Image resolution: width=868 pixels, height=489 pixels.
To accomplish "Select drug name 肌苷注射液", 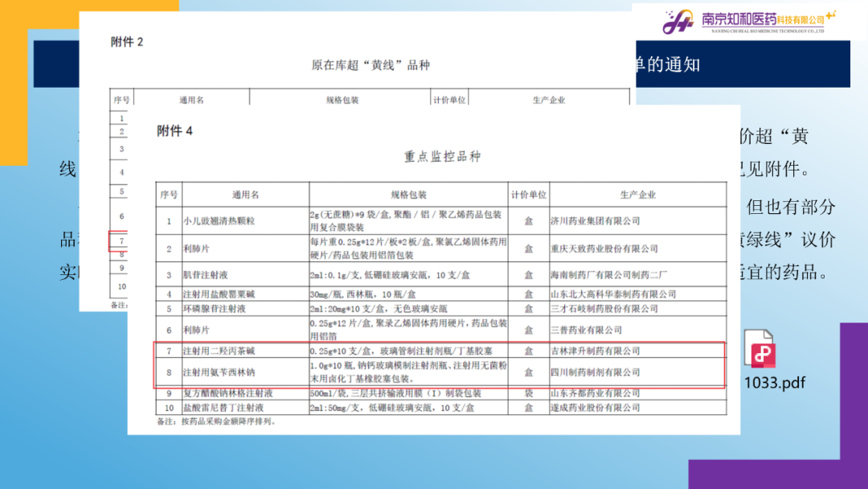I will coord(206,275).
